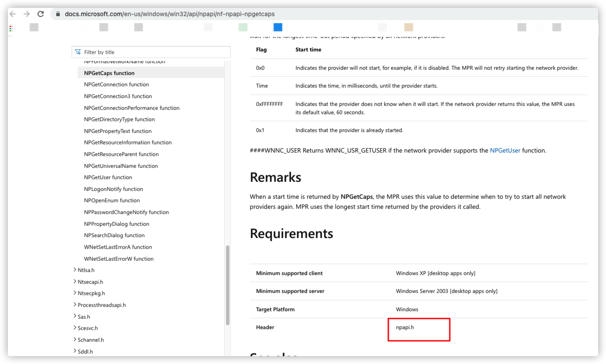Open WNetSetLastErrorW function page
This screenshot has height=364, width=606.
point(118,259)
